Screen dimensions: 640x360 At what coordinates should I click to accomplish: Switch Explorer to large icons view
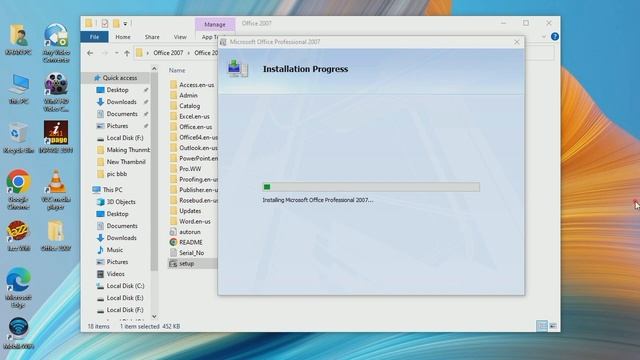[553, 326]
